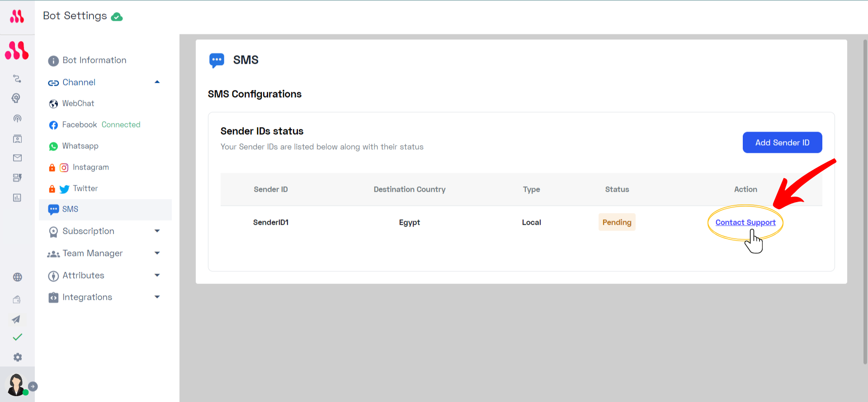Expand the Integrations section arrow
This screenshot has height=402, width=868.
pyautogui.click(x=157, y=297)
